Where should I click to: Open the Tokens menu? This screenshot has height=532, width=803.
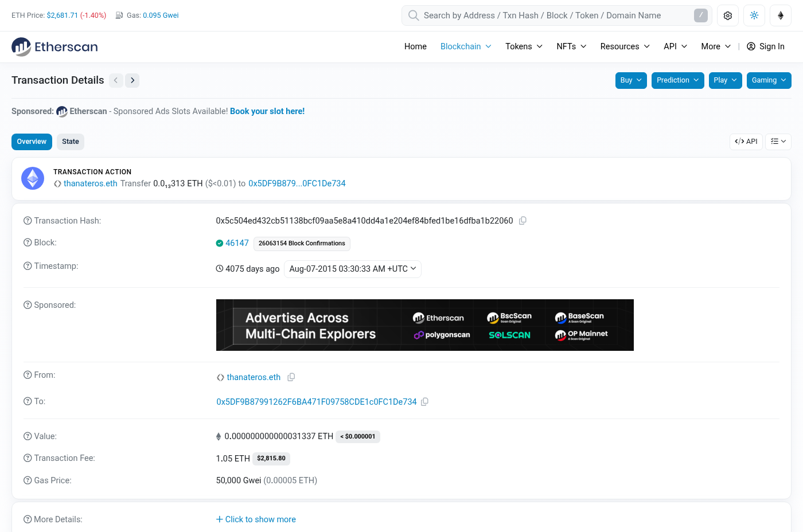524,46
